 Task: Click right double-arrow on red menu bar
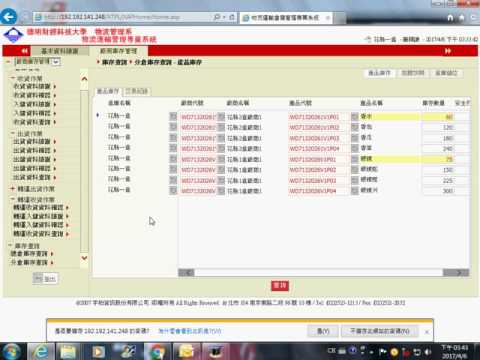click(448, 51)
